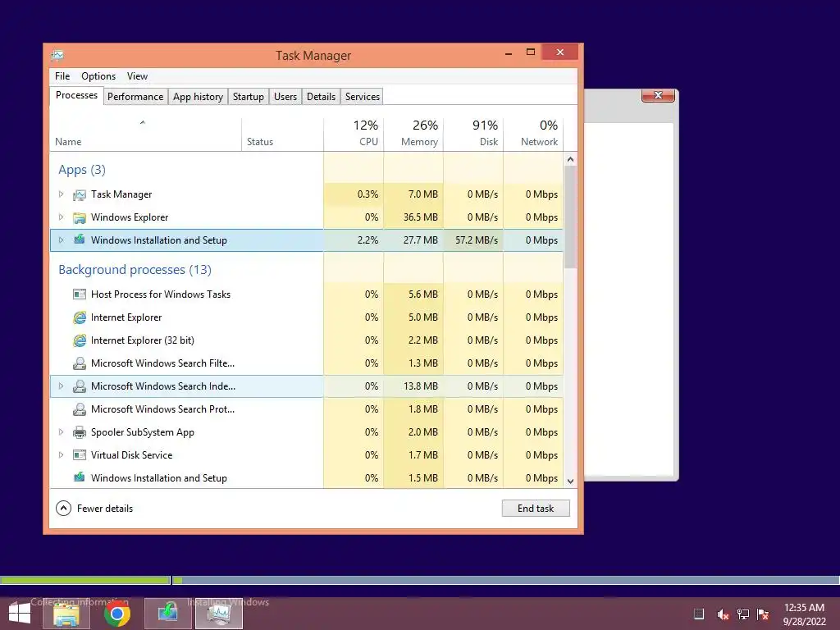840x630 pixels.
Task: Open File Explorer from the taskbar
Action: 66,614
